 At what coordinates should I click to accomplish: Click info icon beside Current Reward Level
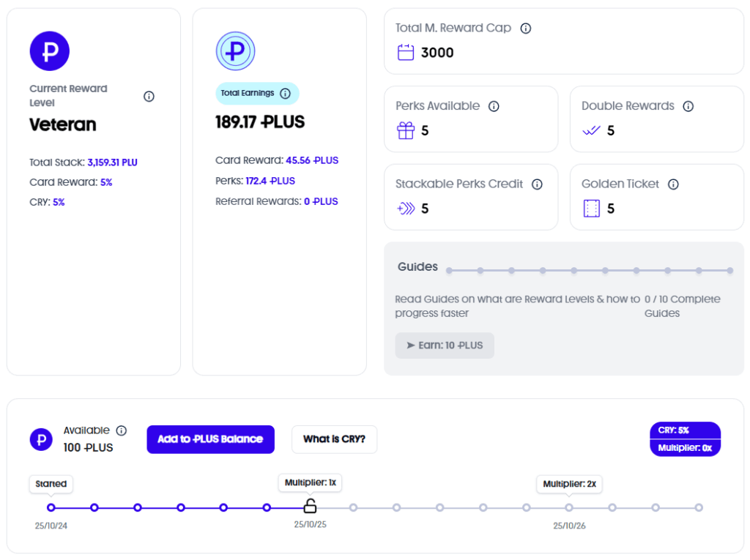click(149, 96)
